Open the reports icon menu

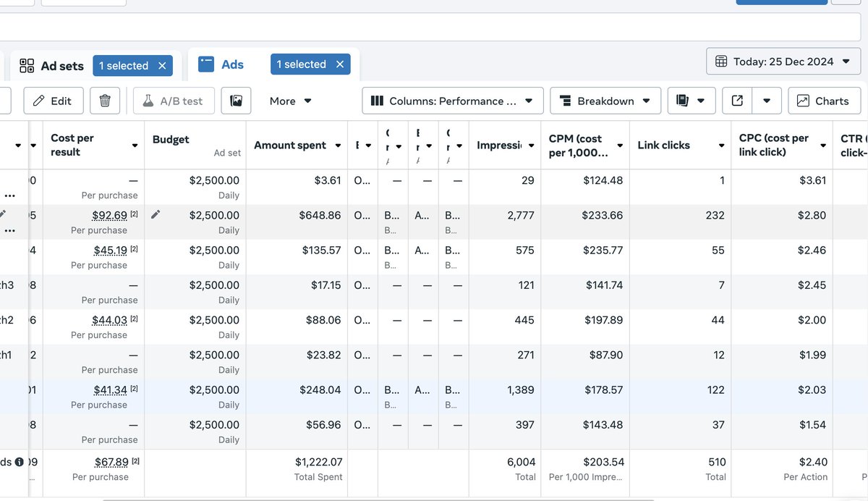(692, 101)
